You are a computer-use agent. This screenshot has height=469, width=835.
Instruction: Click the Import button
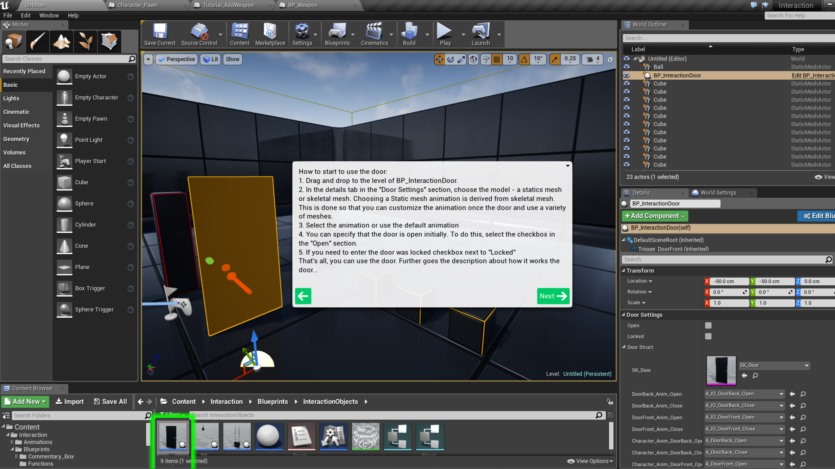(70, 401)
